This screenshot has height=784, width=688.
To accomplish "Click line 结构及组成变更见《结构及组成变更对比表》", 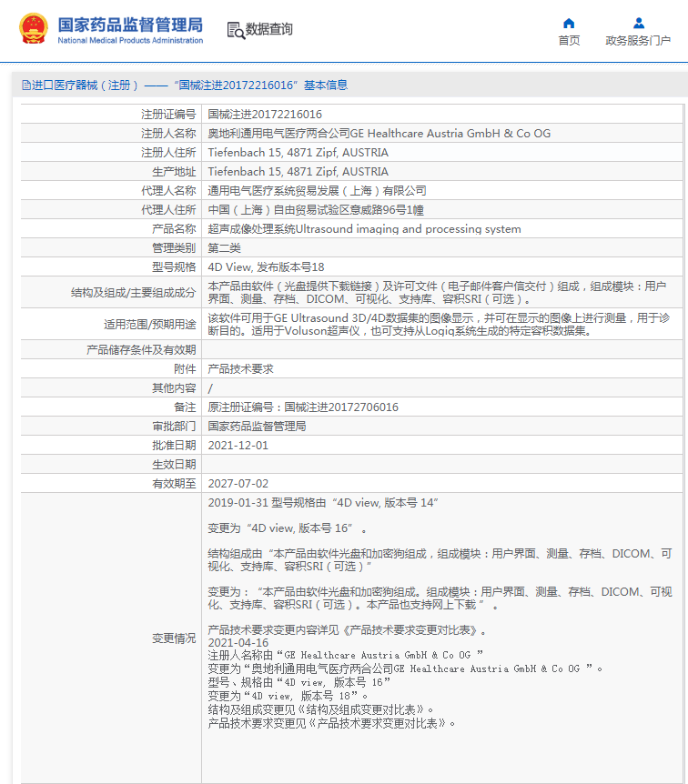I will [x=320, y=710].
